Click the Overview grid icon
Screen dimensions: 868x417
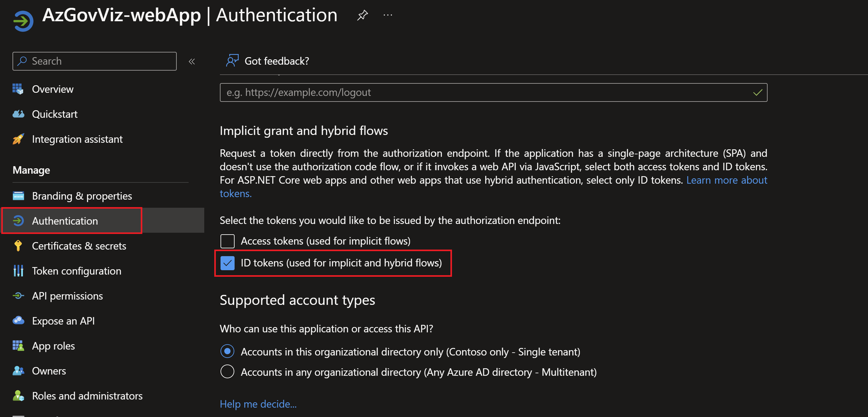click(x=18, y=89)
